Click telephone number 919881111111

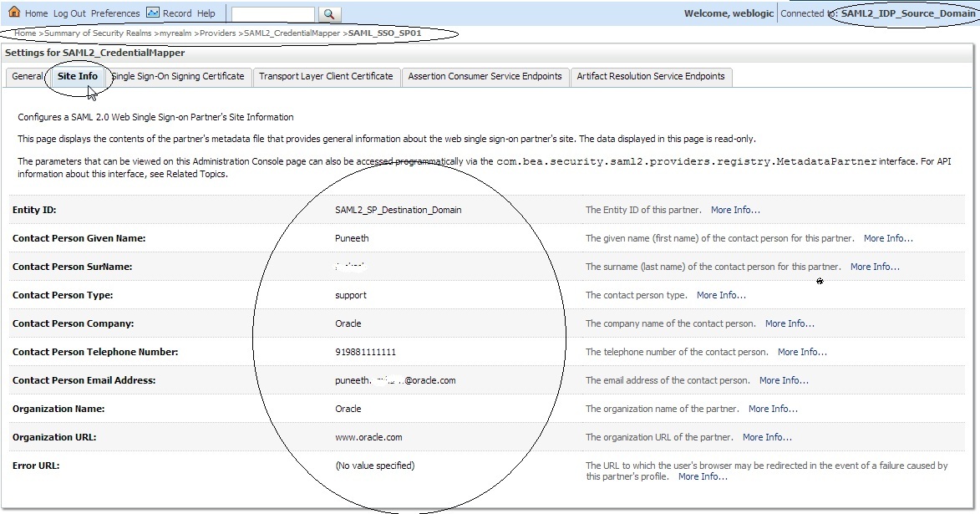[x=366, y=352]
